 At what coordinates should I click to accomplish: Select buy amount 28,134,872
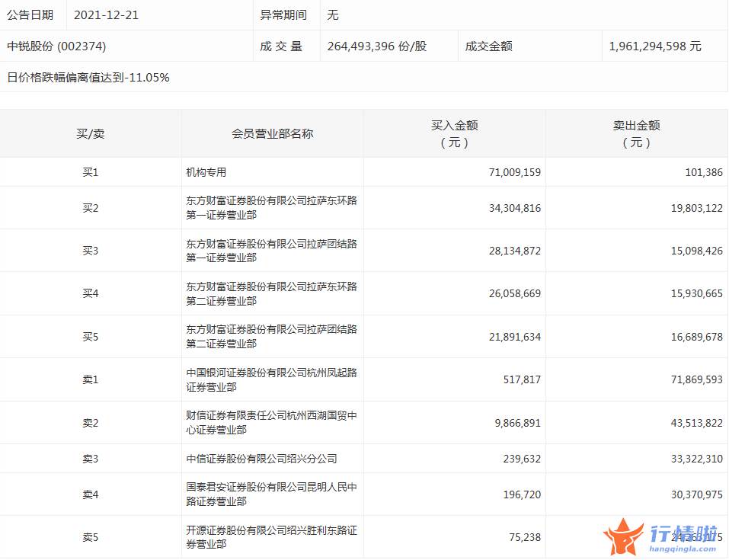click(x=515, y=251)
